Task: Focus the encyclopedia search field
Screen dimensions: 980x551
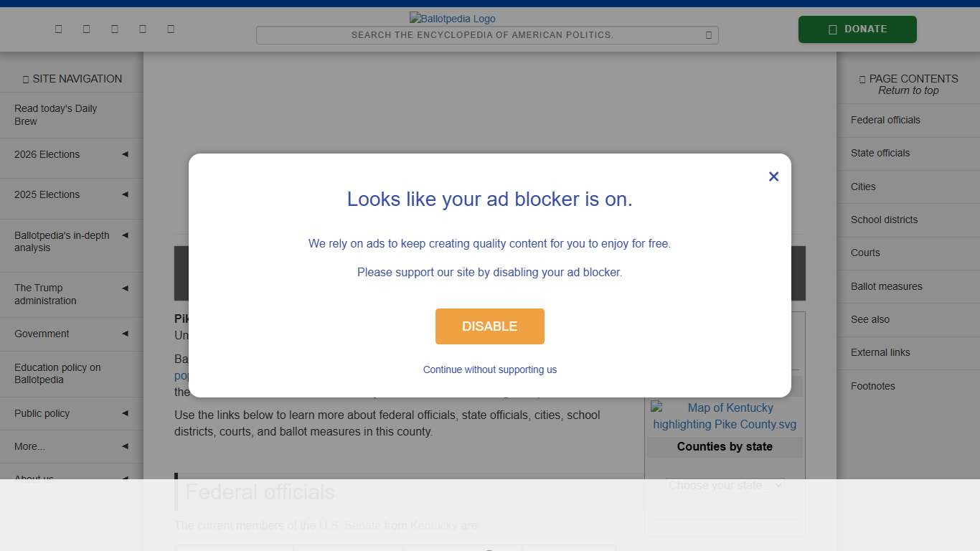Action: 482,35
